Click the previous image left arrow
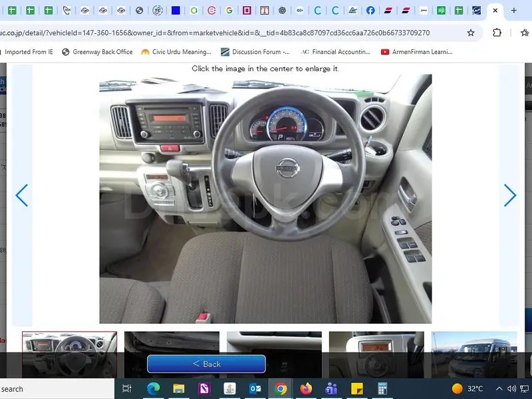Screen dimensions: 532x399 click(x=22, y=196)
